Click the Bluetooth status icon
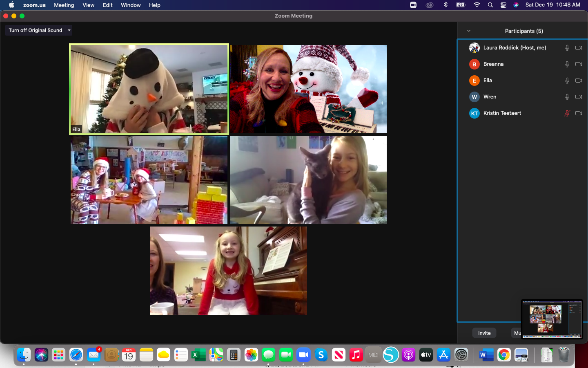This screenshot has width=588, height=368. coord(445,5)
